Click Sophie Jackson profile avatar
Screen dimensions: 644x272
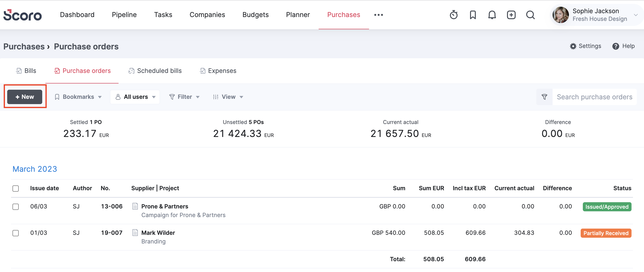561,15
